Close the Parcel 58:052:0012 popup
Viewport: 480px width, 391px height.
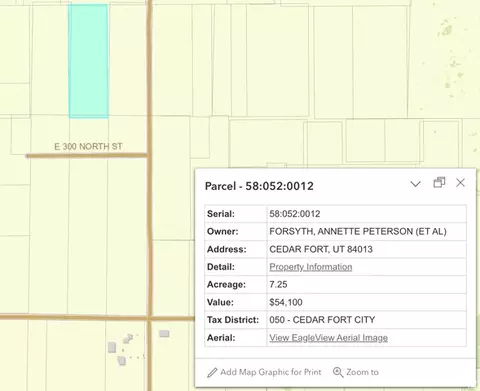tap(460, 183)
